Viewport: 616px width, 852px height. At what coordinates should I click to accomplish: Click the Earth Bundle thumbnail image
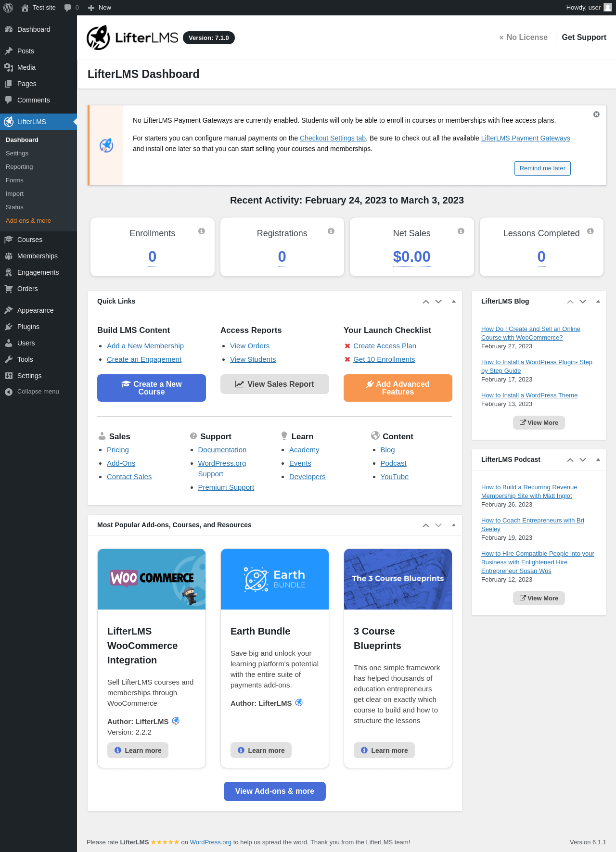click(x=275, y=579)
